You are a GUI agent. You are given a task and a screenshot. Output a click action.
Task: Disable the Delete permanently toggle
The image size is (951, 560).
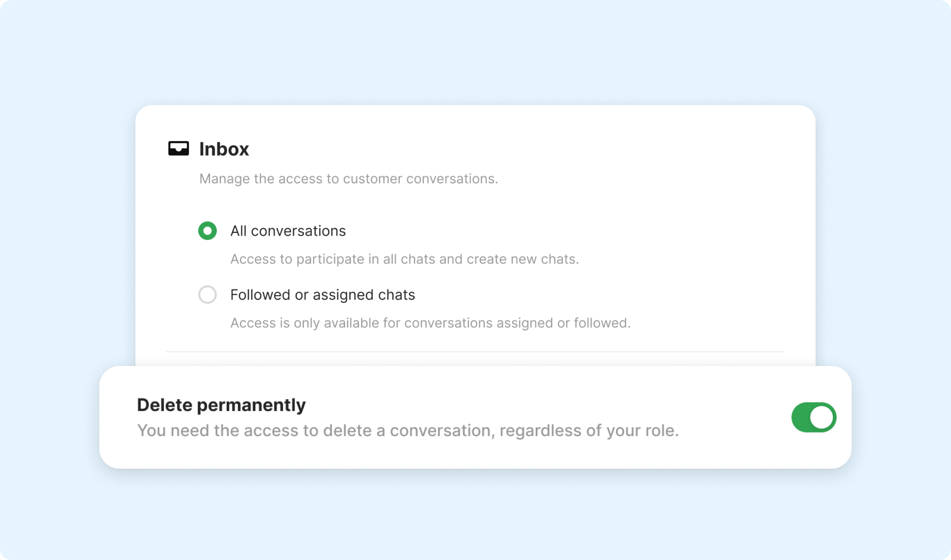coord(814,417)
